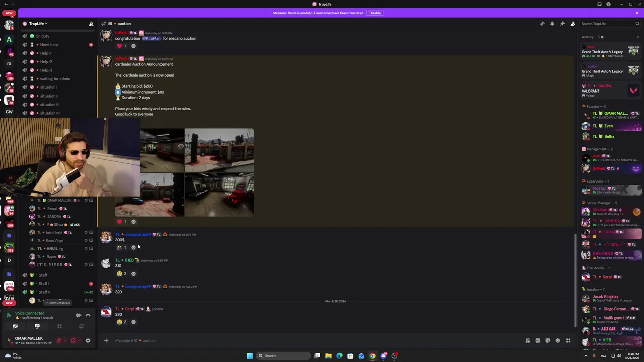Join the On duty voice channel

58,36
